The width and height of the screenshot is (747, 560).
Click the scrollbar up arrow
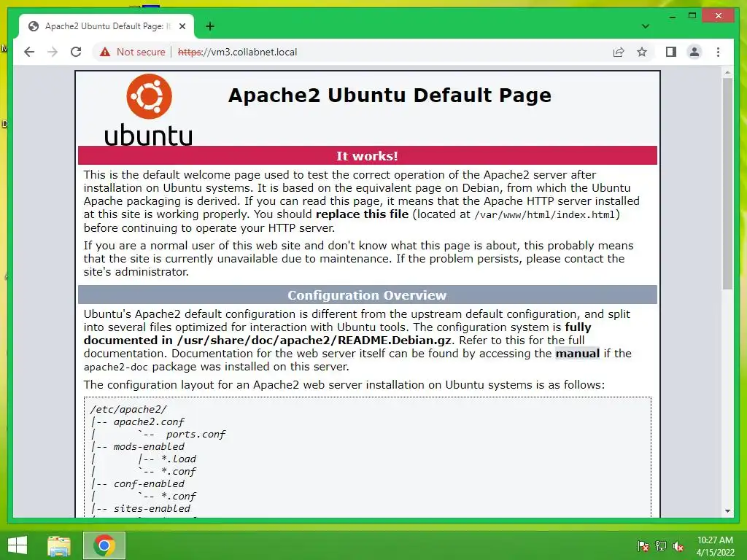tap(727, 73)
